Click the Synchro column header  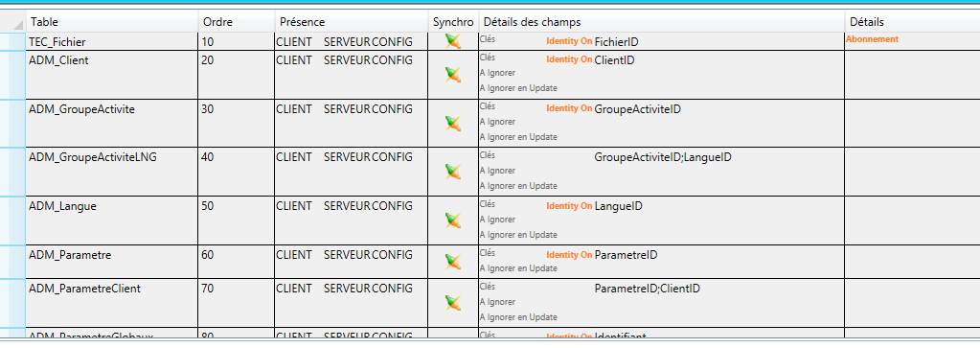tap(453, 22)
